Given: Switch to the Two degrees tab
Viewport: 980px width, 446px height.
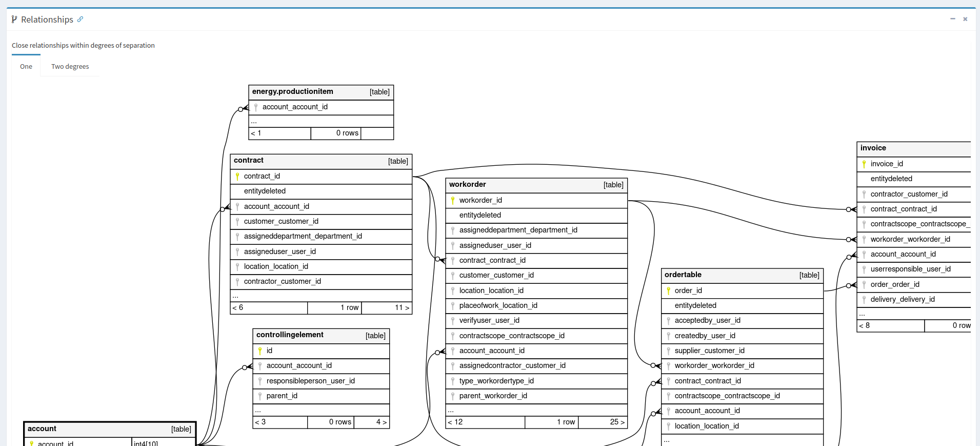Looking at the screenshot, I should click(70, 67).
